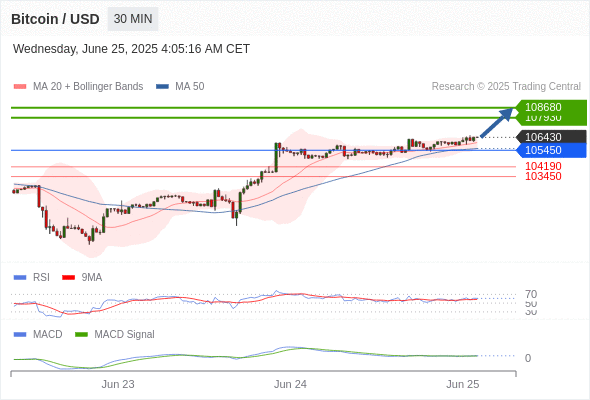This screenshot has height=400, width=590.
Task: Click the RSI 70 level label
Action: click(531, 294)
